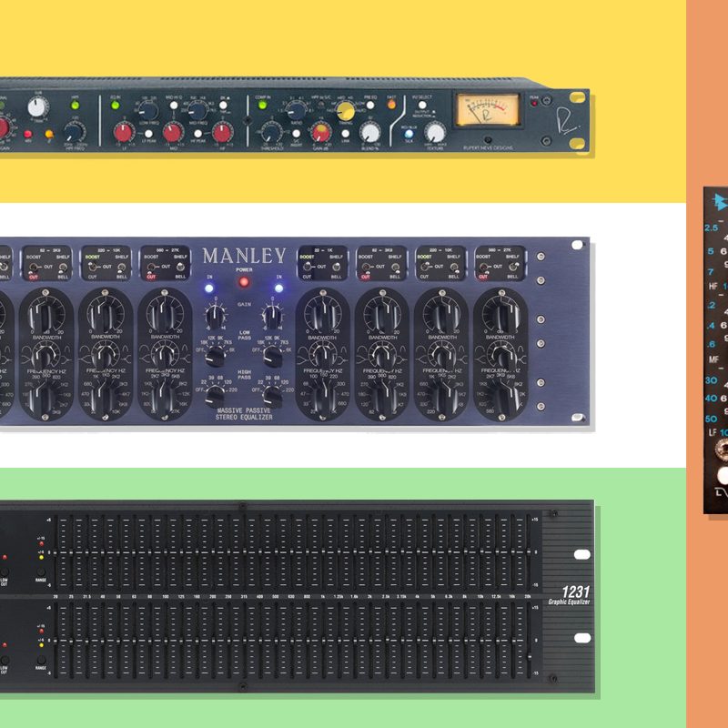The height and width of the screenshot is (728, 728).
Task: Adjust the right Manley HIGH PASS selector knob
Action: pyautogui.click(x=270, y=398)
